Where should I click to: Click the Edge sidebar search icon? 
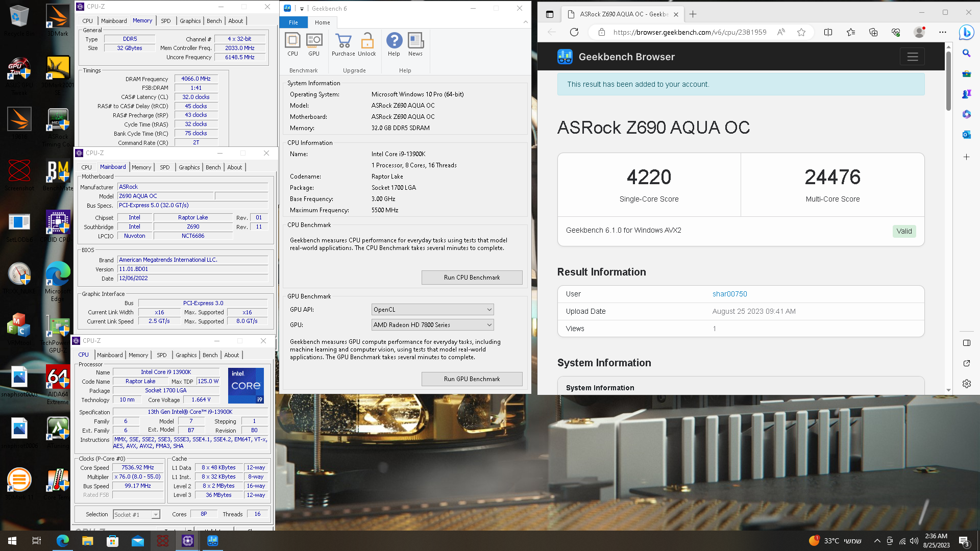click(x=966, y=53)
